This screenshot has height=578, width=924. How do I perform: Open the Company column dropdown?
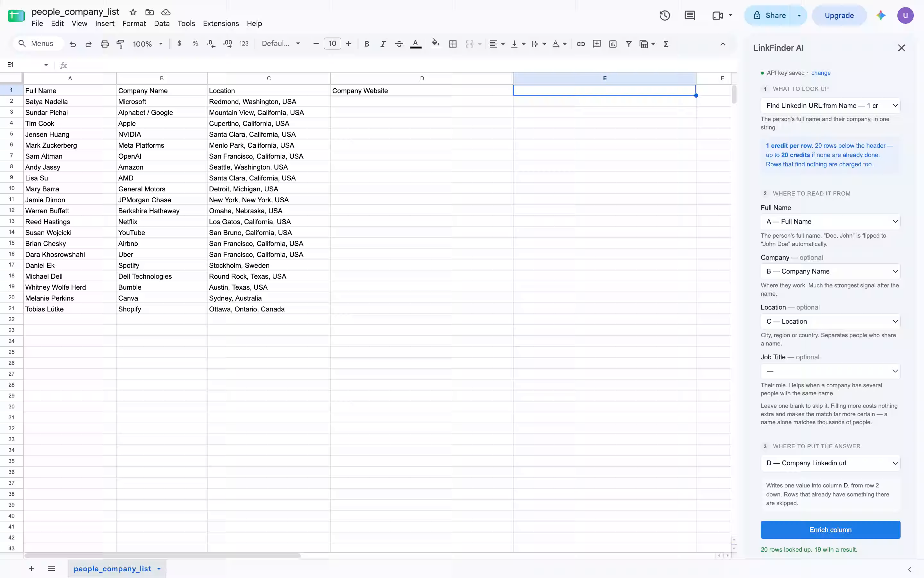click(830, 271)
